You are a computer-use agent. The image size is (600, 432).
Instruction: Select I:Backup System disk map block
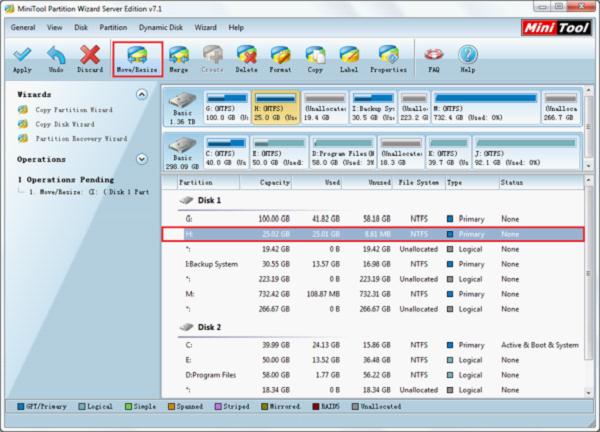coord(373,108)
